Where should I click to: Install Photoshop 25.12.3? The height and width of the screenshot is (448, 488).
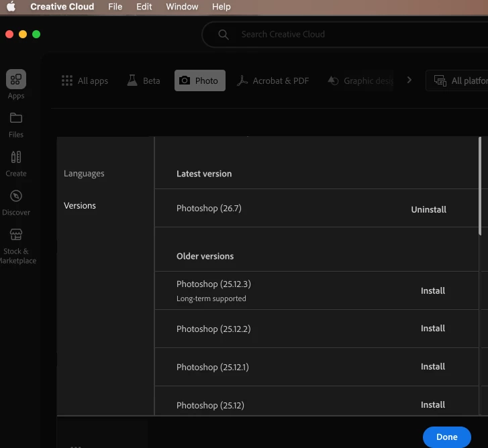(432, 290)
